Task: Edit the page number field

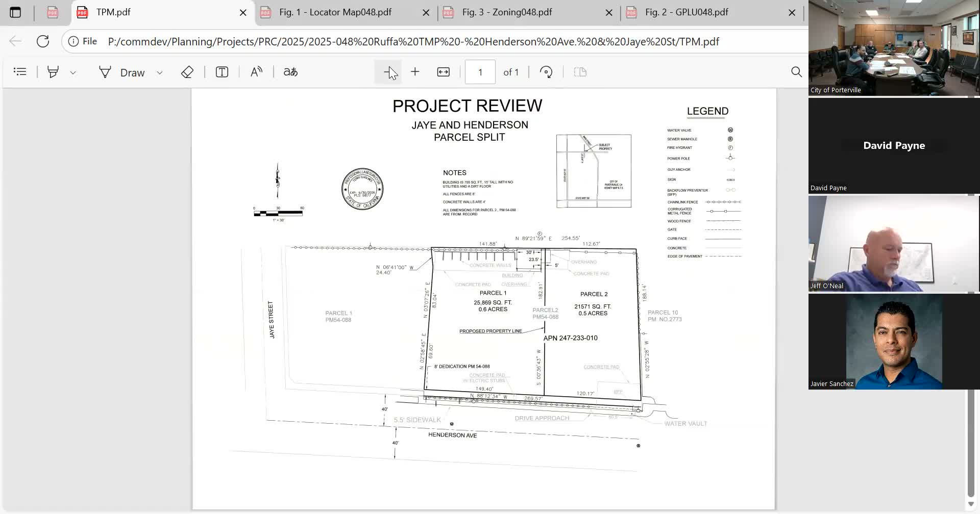Action: coord(480,72)
